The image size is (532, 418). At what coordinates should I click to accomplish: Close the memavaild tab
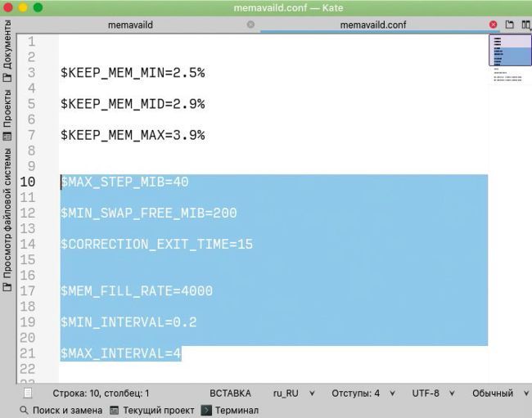(250, 25)
